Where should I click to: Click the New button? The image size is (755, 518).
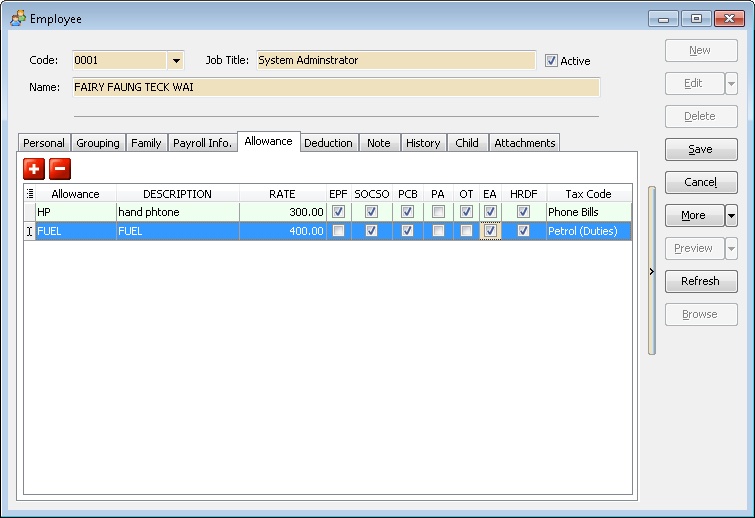point(701,51)
